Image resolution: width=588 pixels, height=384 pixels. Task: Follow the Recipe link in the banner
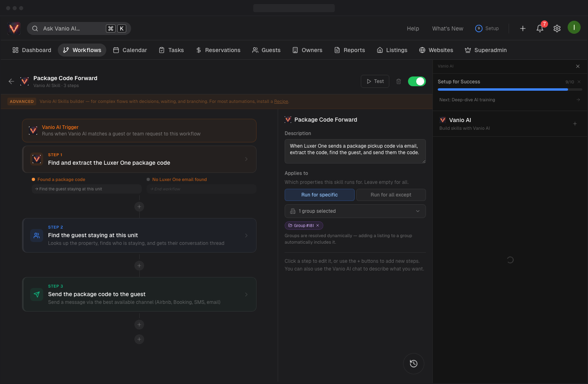click(281, 102)
